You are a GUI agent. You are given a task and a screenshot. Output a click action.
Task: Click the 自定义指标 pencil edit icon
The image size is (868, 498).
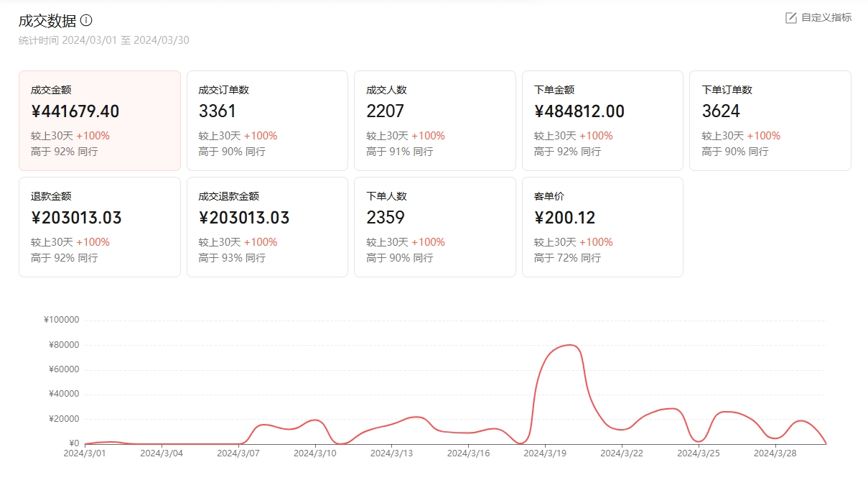[x=791, y=18]
